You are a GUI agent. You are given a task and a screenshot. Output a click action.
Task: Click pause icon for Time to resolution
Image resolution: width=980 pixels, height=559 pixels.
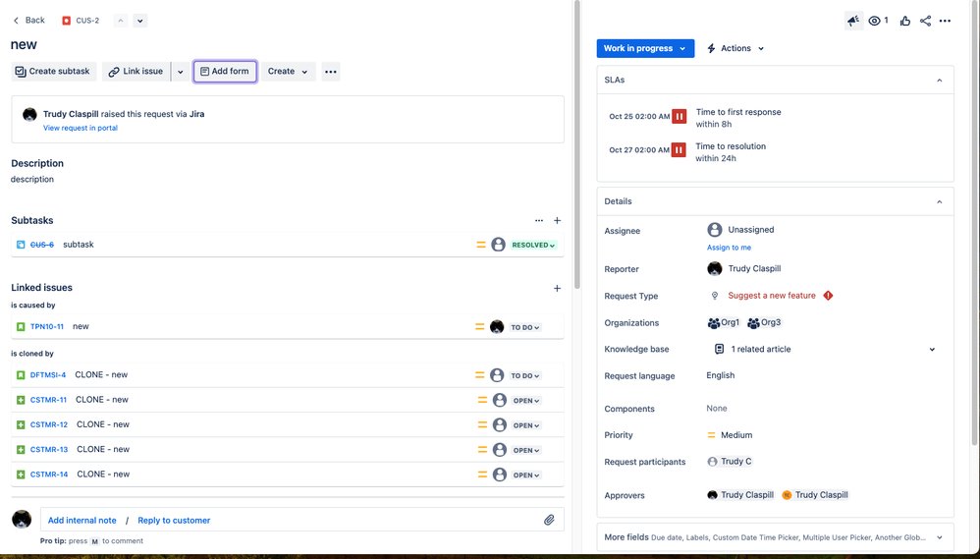(x=679, y=150)
